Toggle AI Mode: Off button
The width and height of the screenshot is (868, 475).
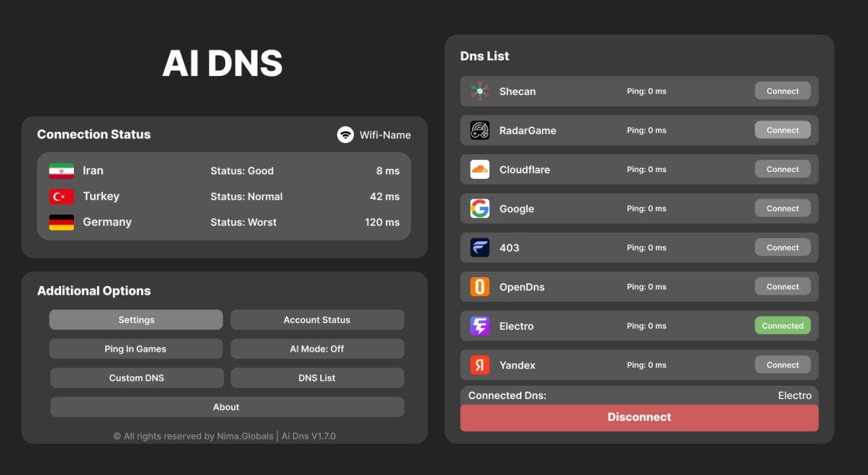pyautogui.click(x=317, y=349)
